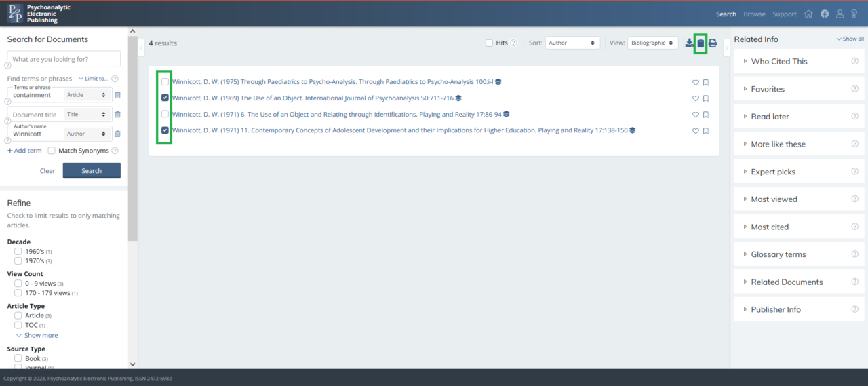Viewport: 868px width, 386px height.
Task: Show all Related Info panels
Action: [850, 39]
